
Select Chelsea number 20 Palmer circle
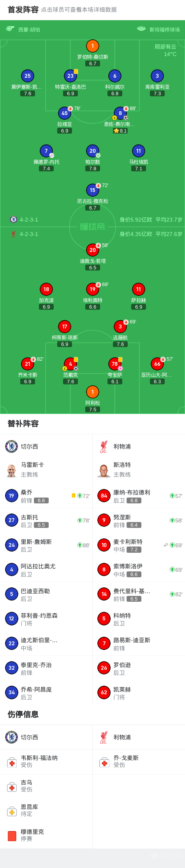[92, 151]
